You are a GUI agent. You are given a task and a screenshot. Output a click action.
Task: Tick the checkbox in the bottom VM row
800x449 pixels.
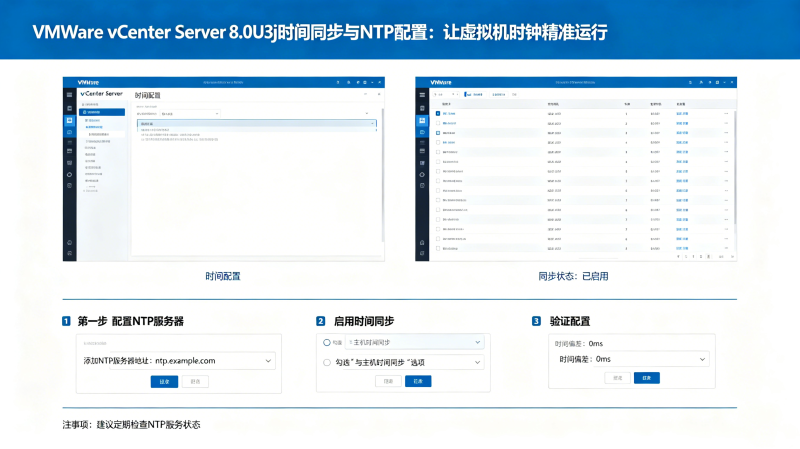pos(438,248)
